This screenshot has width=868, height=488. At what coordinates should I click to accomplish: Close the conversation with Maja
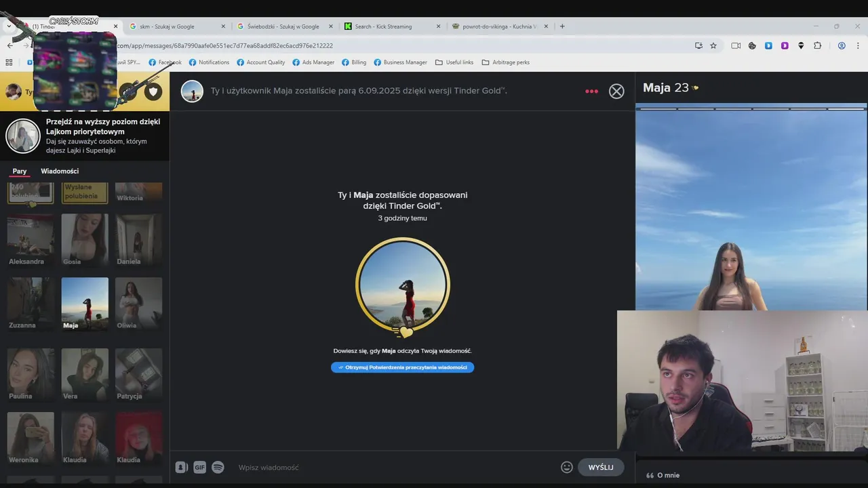616,91
